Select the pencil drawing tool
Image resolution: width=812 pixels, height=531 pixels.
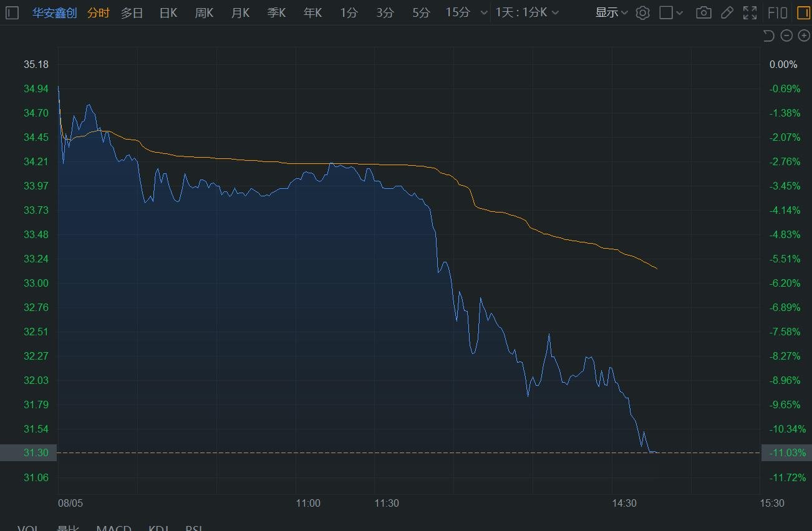727,12
